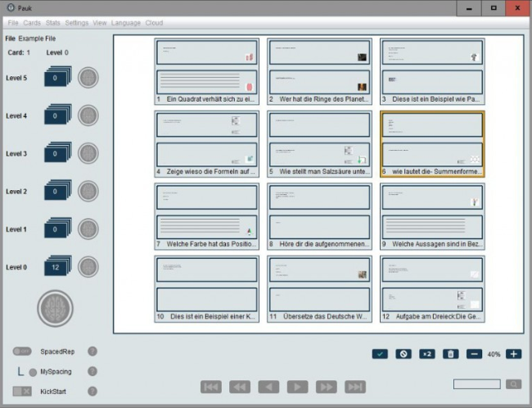Select the MySpacing radio option
This screenshot has height=408, width=532.
pyautogui.click(x=33, y=372)
